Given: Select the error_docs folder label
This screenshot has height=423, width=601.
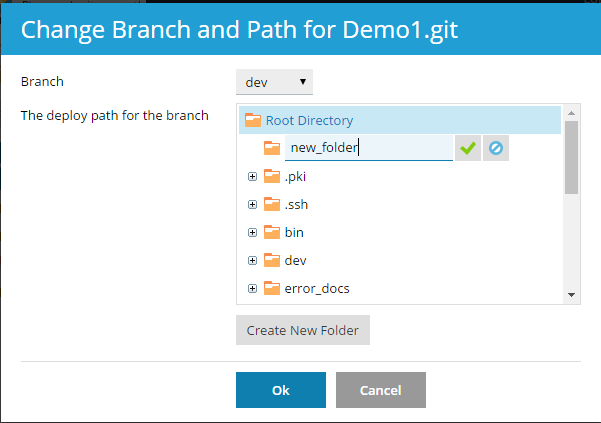Looking at the screenshot, I should (316, 289).
